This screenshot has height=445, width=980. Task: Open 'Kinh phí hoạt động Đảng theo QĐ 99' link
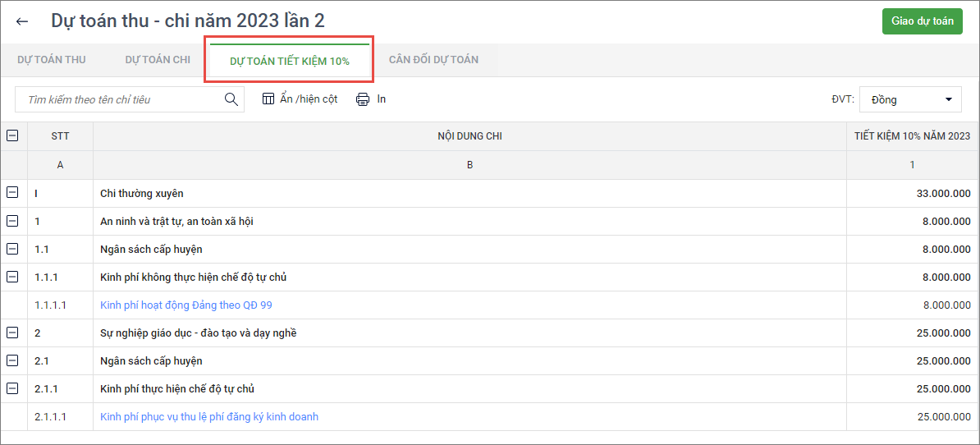(x=186, y=305)
